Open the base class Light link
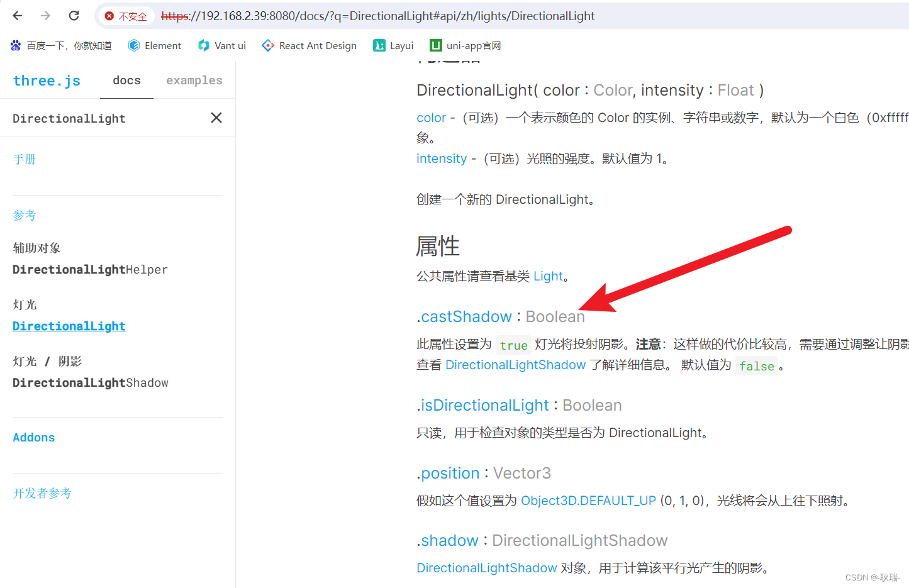The width and height of the screenshot is (909, 588). coord(548,276)
